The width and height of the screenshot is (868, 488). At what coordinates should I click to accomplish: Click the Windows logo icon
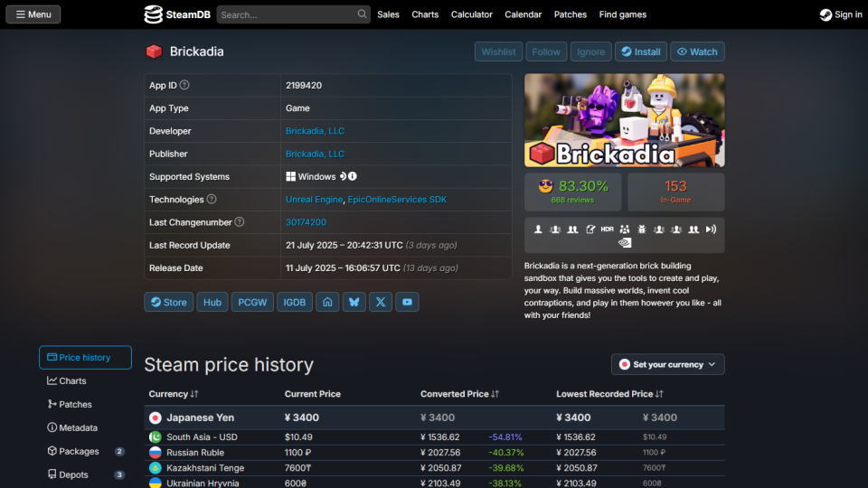(290, 176)
